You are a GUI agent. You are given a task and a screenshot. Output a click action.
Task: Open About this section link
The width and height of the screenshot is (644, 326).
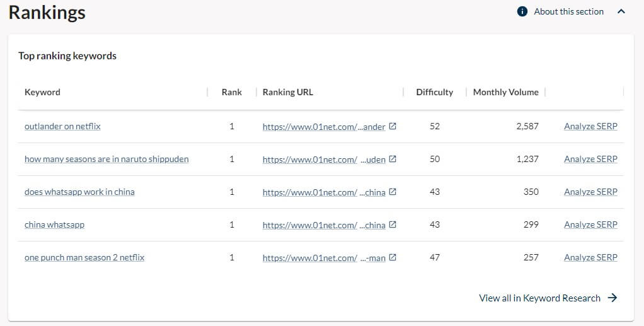point(569,11)
